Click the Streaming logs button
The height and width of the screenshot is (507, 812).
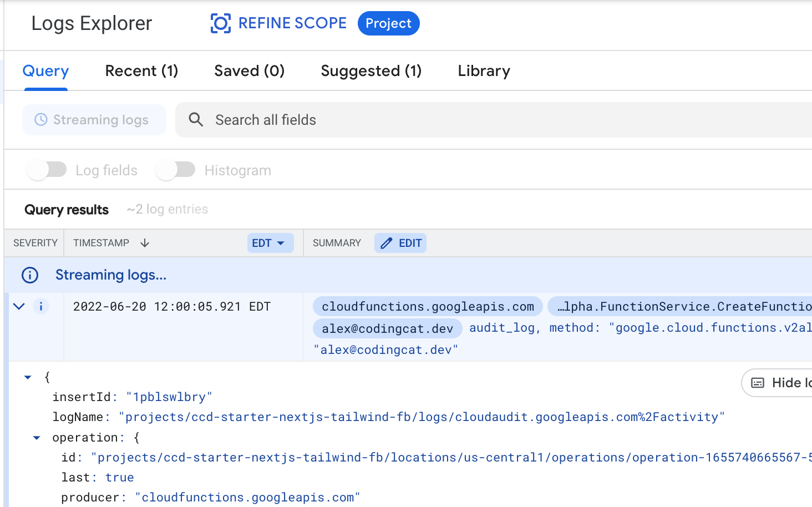pyautogui.click(x=94, y=120)
